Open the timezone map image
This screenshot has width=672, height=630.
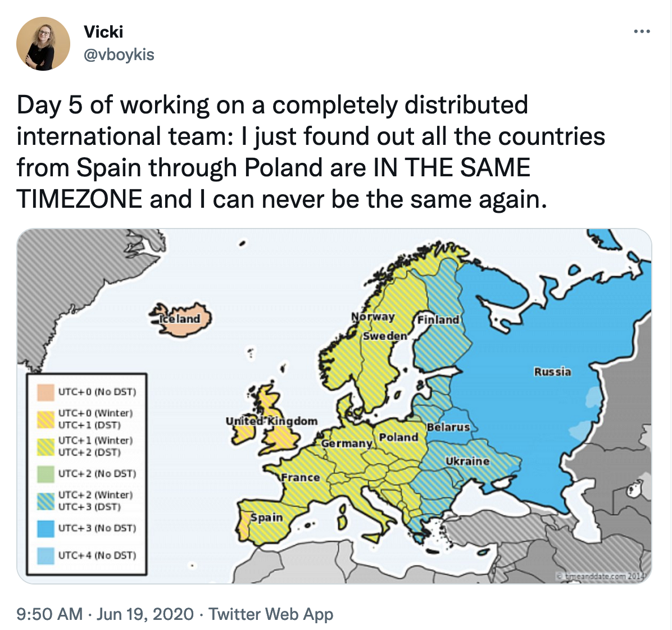click(334, 406)
